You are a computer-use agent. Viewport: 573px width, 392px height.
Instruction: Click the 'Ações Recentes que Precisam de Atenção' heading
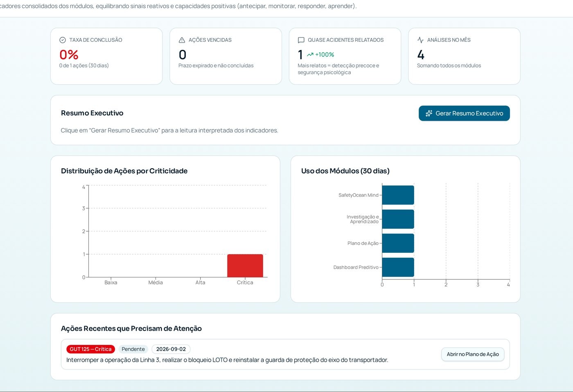tap(131, 329)
